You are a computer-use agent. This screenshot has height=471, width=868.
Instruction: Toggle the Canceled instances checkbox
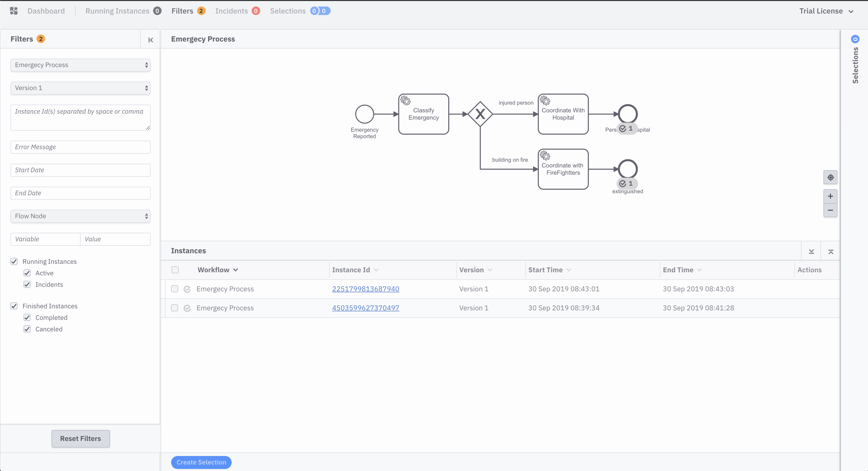(27, 329)
